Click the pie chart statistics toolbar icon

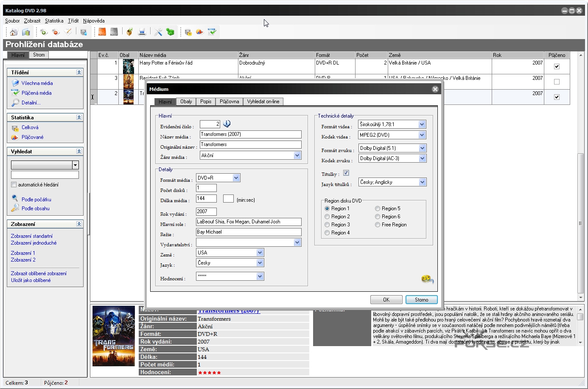click(200, 32)
